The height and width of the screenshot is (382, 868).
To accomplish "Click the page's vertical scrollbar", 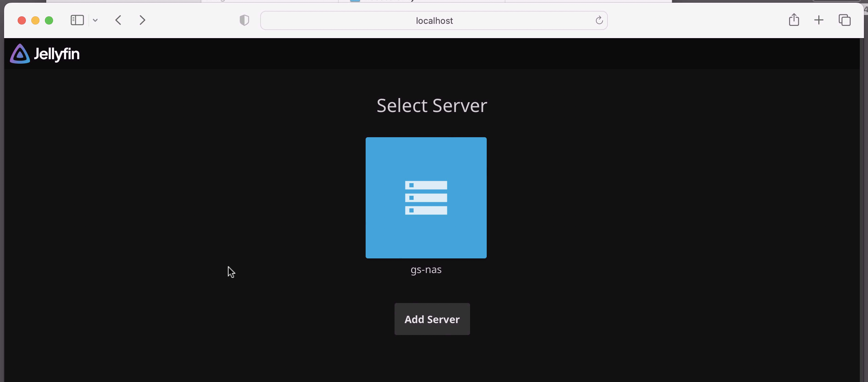I will point(862,204).
